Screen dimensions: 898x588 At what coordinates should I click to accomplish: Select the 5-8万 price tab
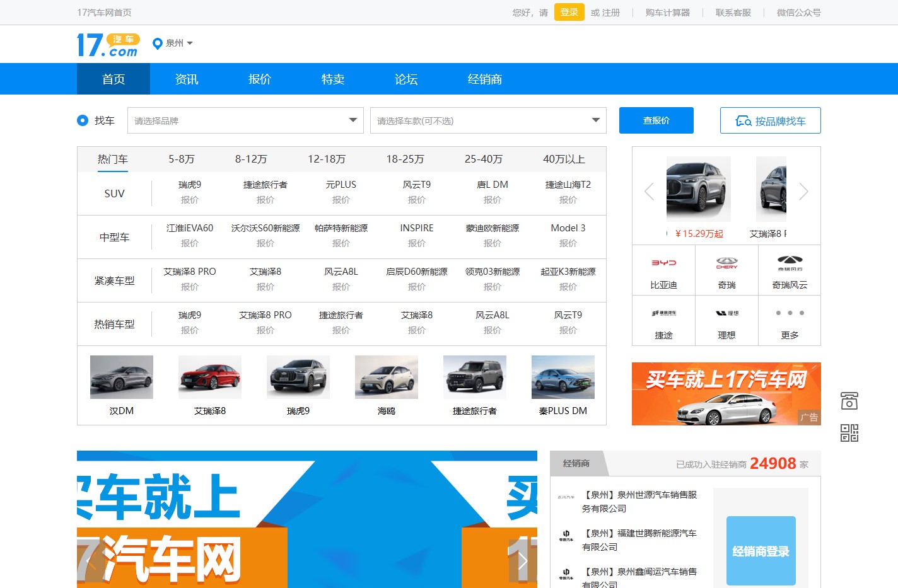182,159
